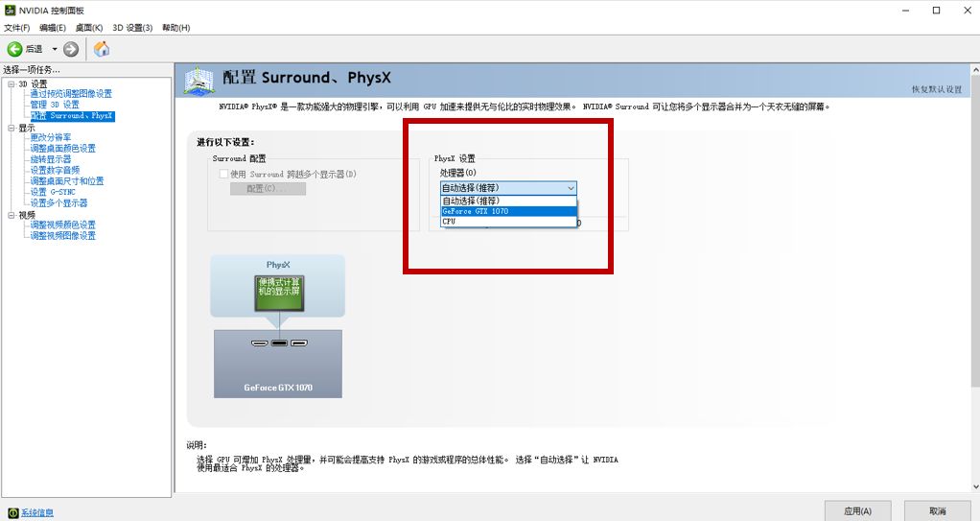Open the 桌面(K) menu

pos(89,28)
